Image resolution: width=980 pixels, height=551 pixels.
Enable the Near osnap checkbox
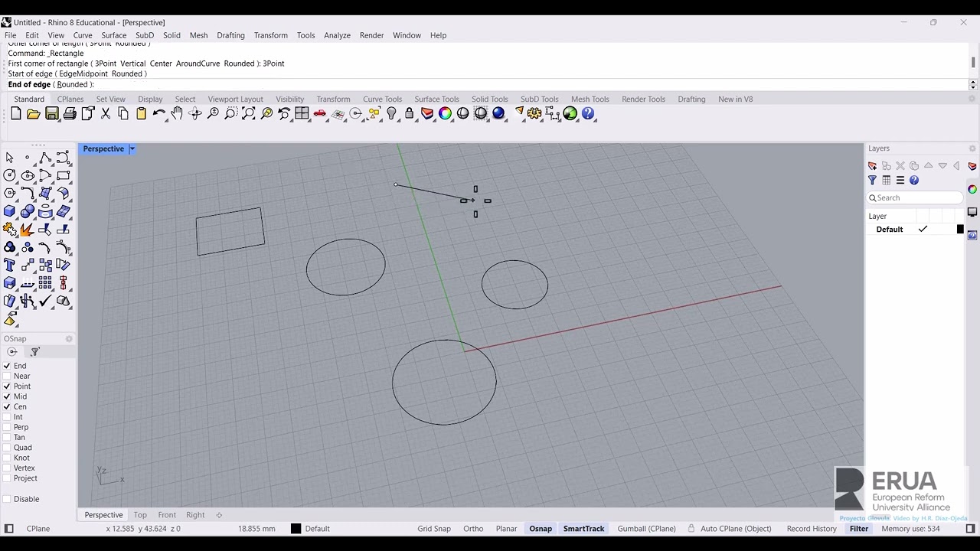[7, 376]
